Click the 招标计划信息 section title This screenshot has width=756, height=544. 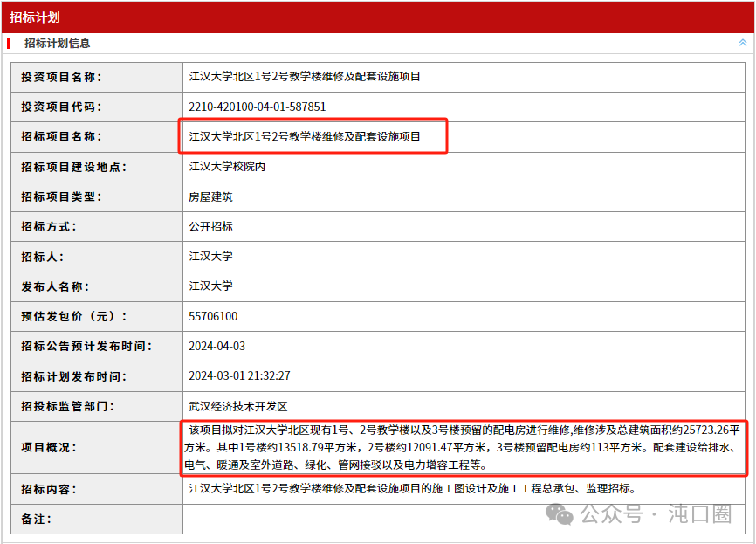pos(57,43)
